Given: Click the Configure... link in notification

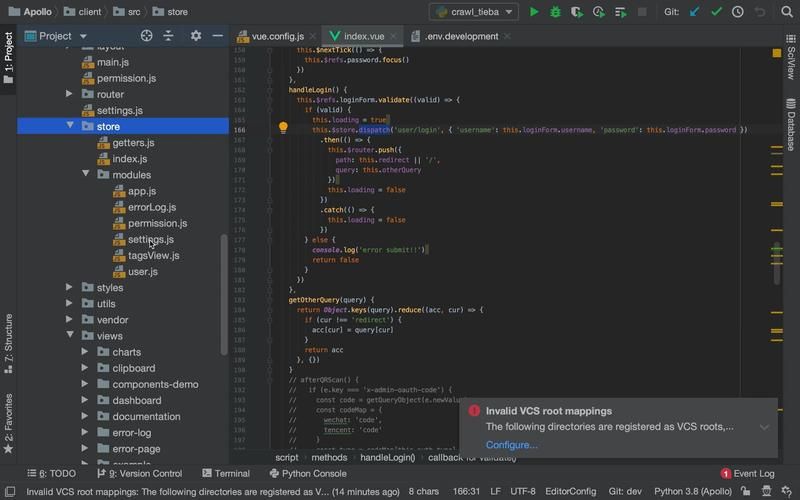Looking at the screenshot, I should pos(511,445).
